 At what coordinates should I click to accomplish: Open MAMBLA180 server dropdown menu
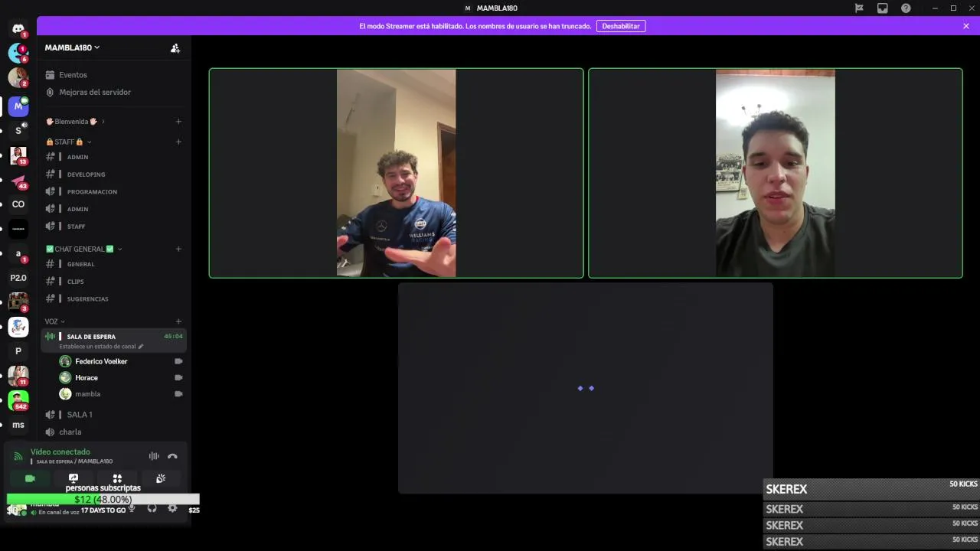coord(72,47)
